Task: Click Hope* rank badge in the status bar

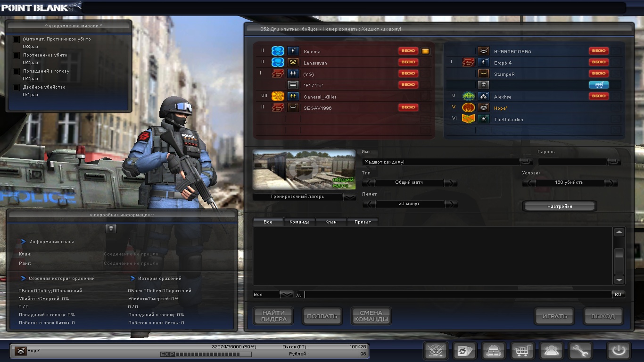Action: click(20, 351)
